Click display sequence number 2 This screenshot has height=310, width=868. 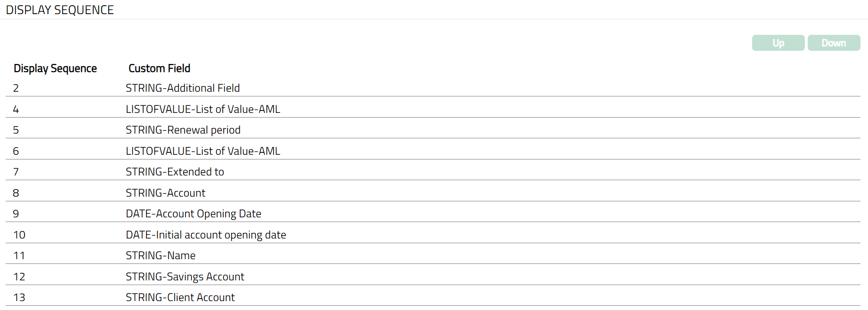[x=16, y=88]
